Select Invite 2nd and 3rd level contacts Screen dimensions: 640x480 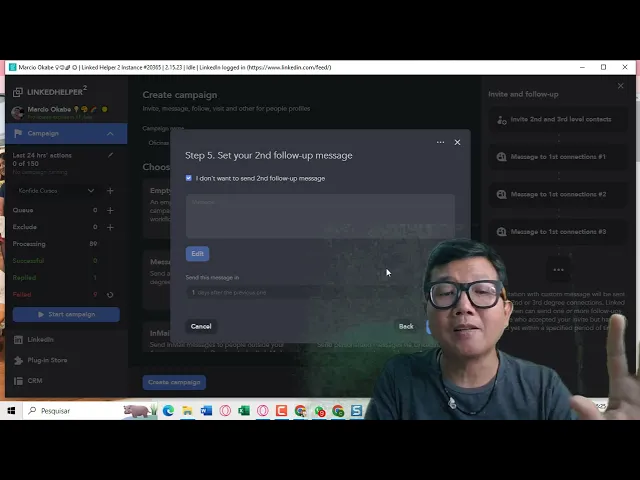tap(558, 120)
